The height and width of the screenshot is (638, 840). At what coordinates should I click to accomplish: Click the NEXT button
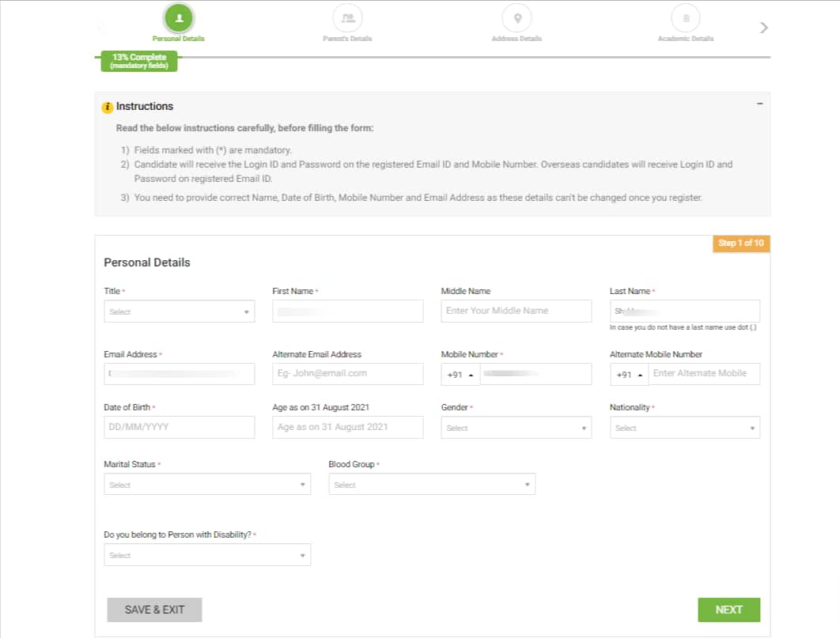point(728,610)
